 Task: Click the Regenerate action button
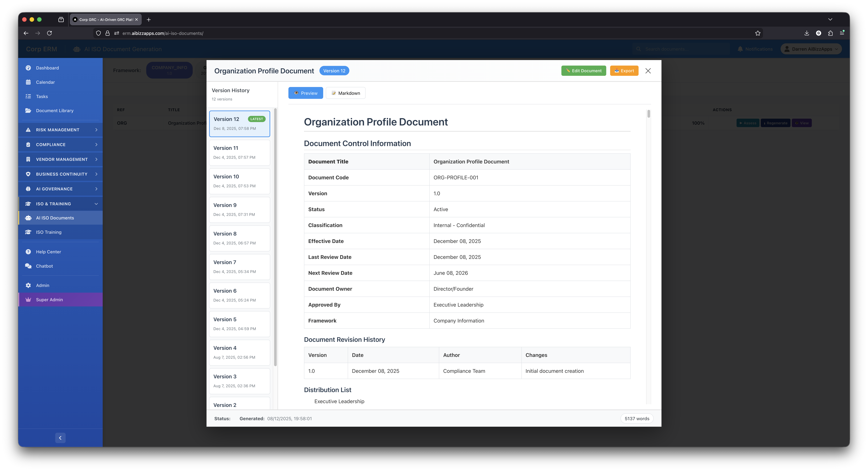tap(775, 123)
